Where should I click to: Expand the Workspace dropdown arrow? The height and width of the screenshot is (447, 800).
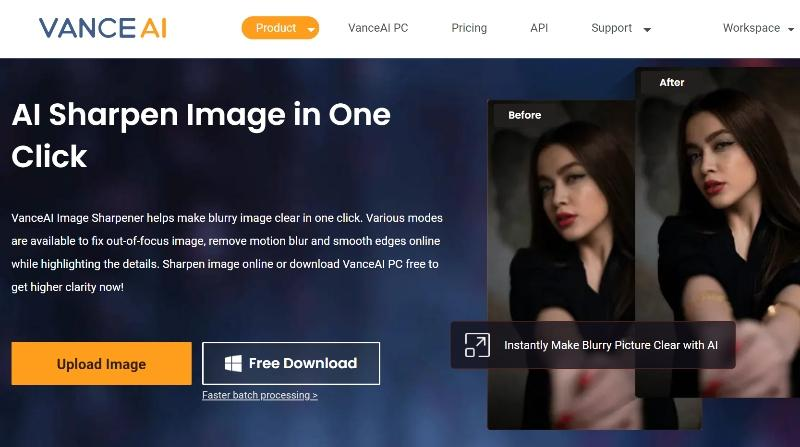tap(791, 30)
